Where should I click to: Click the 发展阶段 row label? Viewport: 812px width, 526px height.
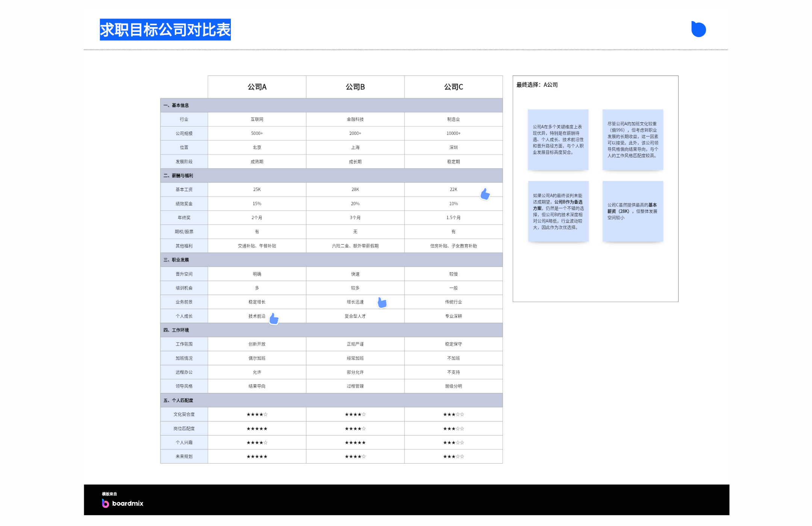[x=184, y=162]
